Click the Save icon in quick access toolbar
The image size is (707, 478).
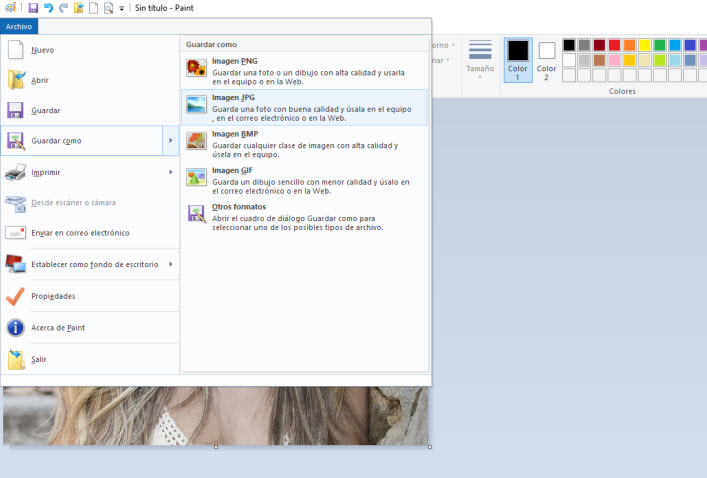click(33, 8)
